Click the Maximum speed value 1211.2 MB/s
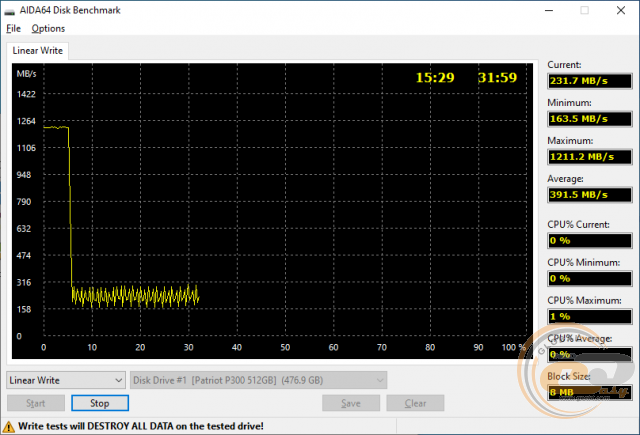 (589, 157)
